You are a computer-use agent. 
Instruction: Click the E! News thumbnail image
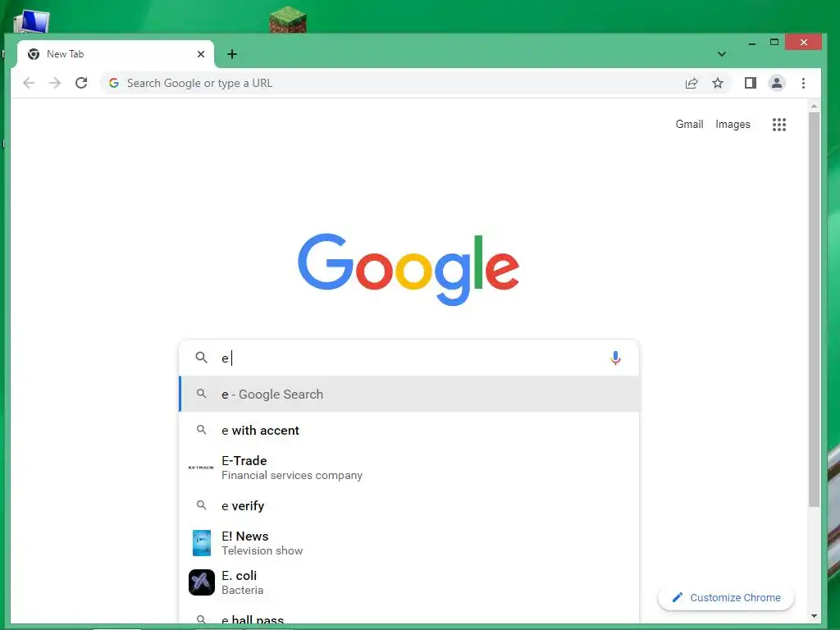(202, 543)
